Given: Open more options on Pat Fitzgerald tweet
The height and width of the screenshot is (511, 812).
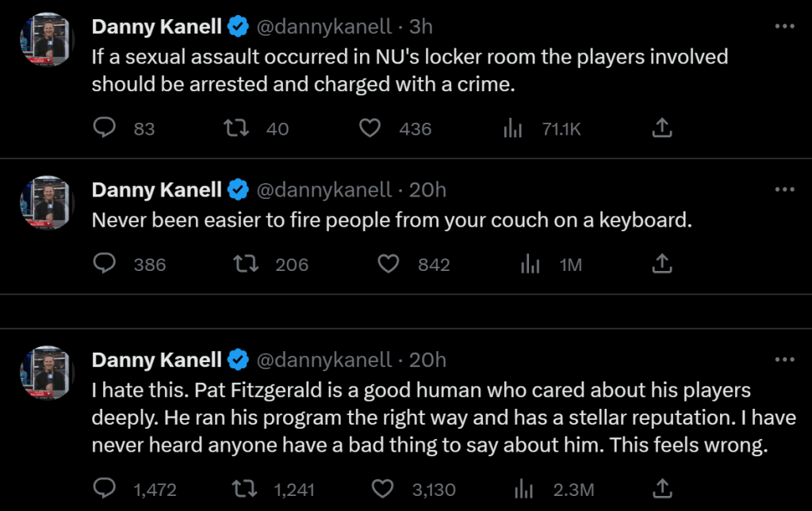Looking at the screenshot, I should (x=784, y=360).
